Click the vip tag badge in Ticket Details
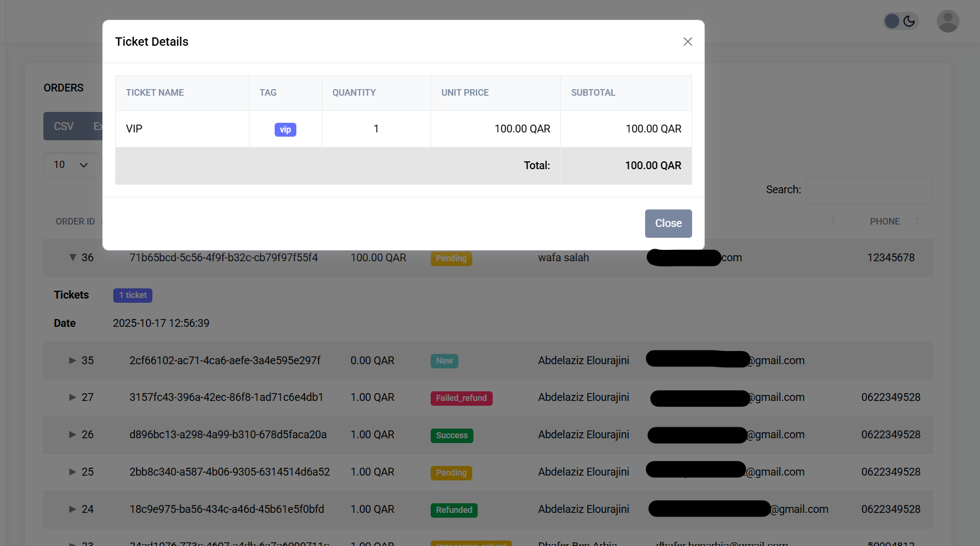This screenshot has height=546, width=980. [x=285, y=129]
